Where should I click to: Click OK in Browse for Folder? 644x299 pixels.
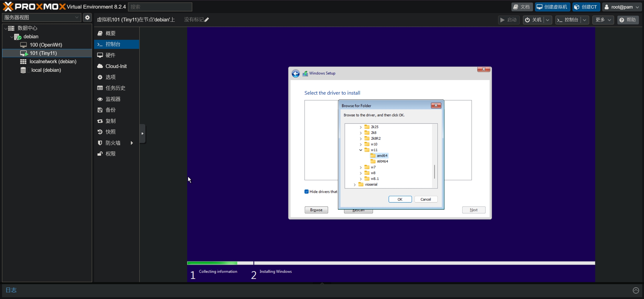(x=400, y=199)
